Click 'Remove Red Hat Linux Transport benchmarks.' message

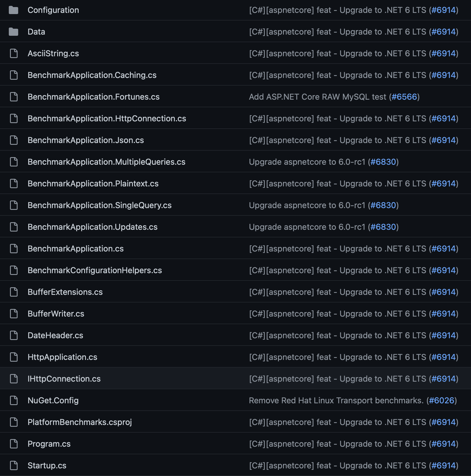click(x=336, y=401)
